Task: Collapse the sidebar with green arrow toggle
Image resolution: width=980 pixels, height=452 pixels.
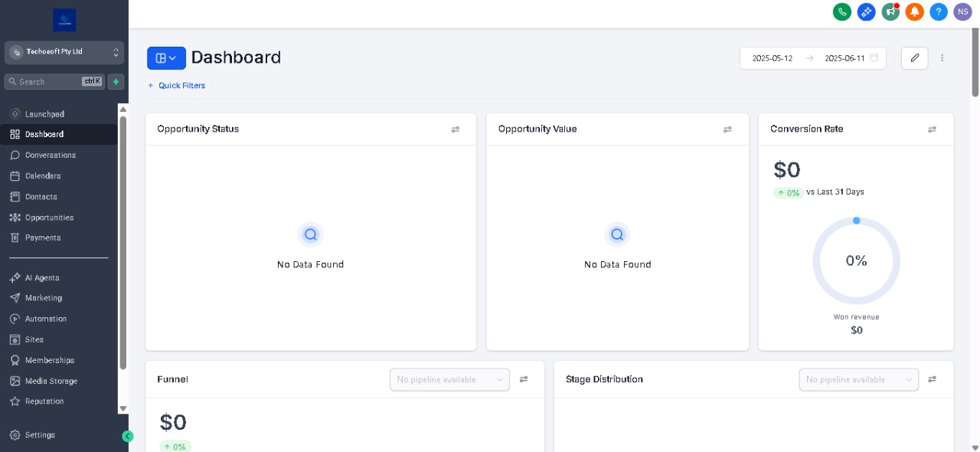Action: click(128, 436)
